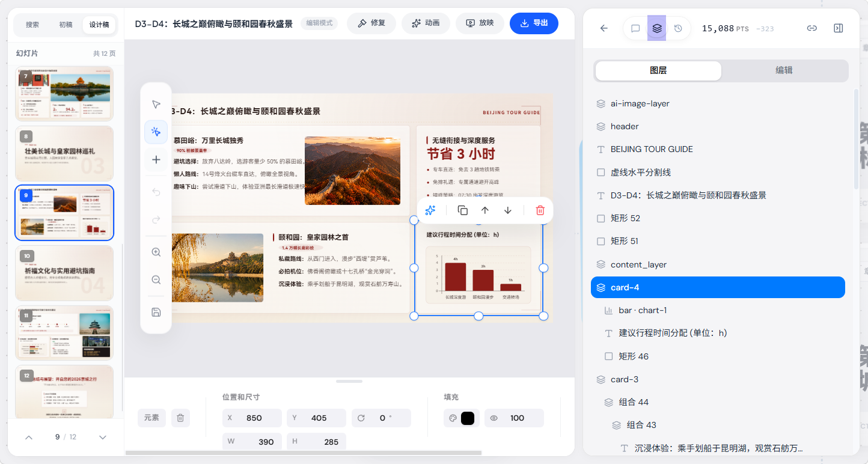This screenshot has height=464, width=868.
Task: Select slide 10 thumbnail
Action: (x=64, y=273)
